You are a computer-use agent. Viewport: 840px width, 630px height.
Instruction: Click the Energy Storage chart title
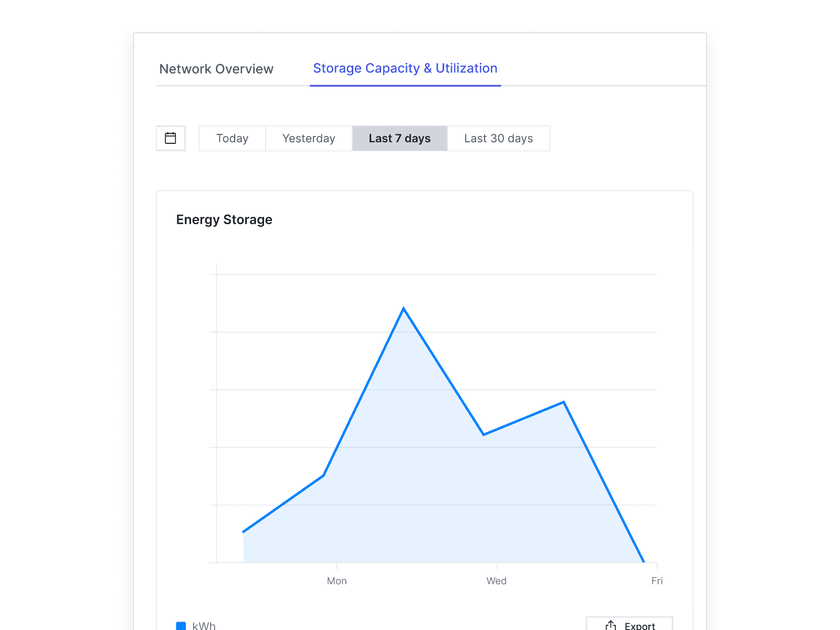[224, 219]
